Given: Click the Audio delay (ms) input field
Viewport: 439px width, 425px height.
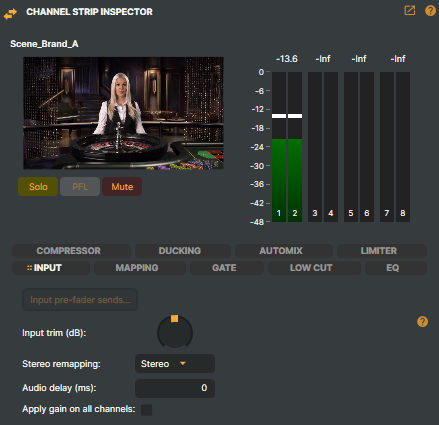Looking at the screenshot, I should pyautogui.click(x=175, y=388).
